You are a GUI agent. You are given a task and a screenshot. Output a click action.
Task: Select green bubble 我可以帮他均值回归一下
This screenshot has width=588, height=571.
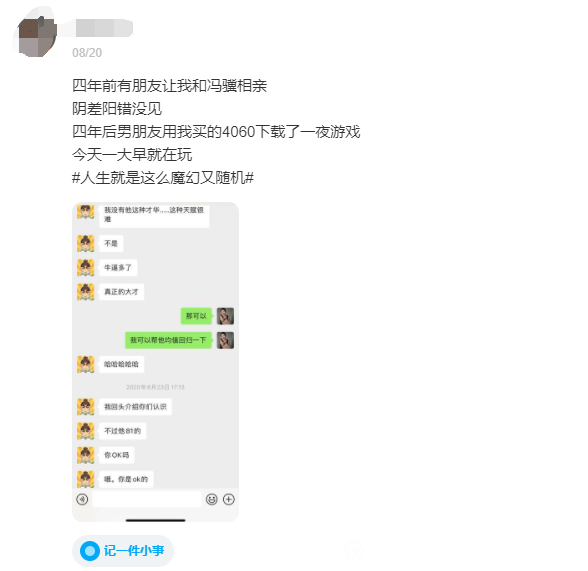168,340
